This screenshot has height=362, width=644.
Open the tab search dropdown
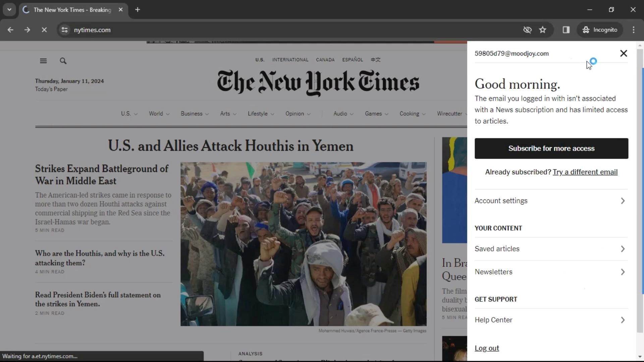pyautogui.click(x=9, y=10)
